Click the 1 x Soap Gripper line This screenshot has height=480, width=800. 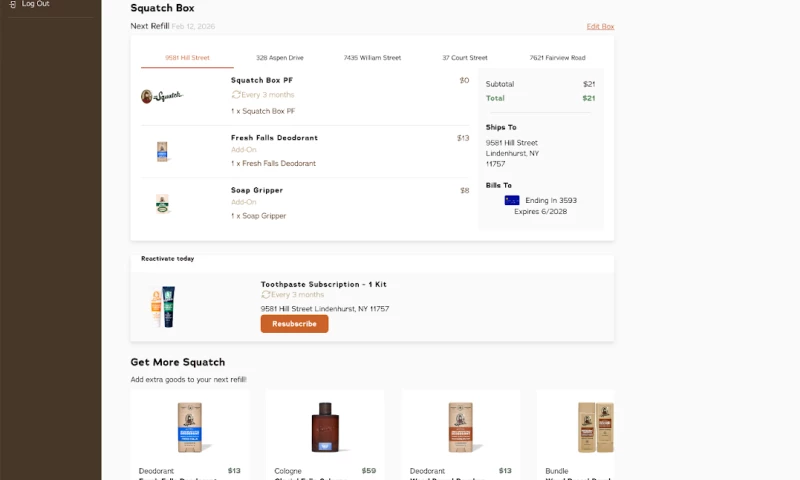point(258,216)
